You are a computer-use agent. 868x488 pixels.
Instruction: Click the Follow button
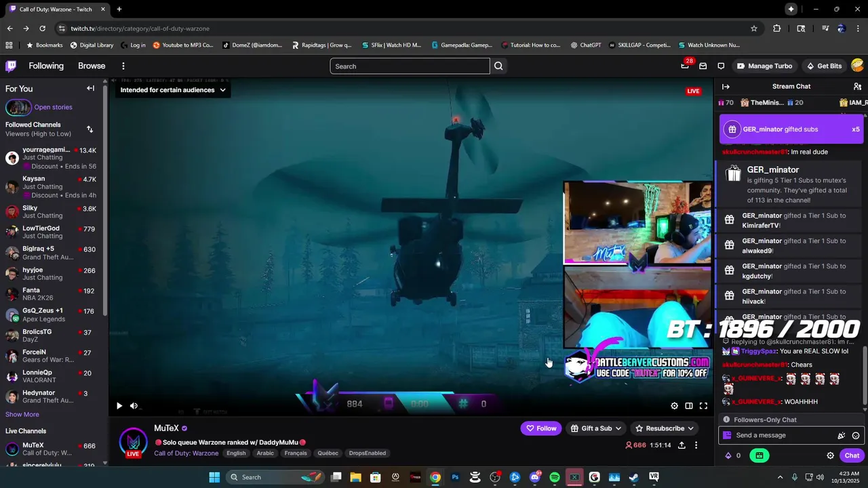(541, 428)
